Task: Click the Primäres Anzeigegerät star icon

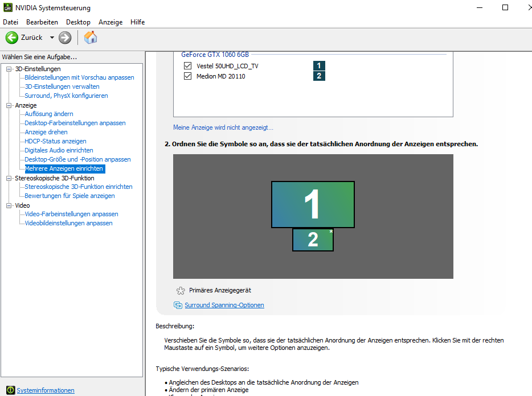Action: pyautogui.click(x=181, y=291)
